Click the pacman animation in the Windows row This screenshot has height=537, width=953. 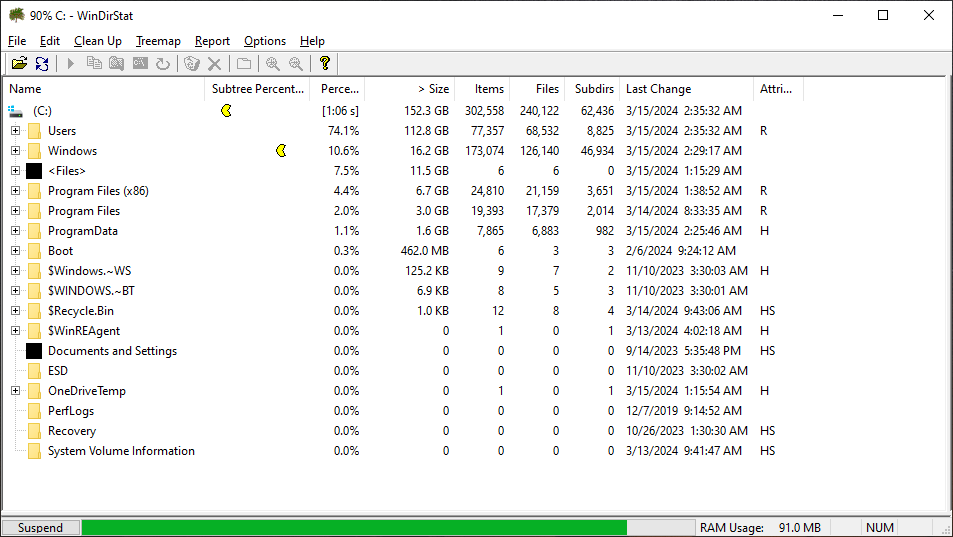(281, 151)
